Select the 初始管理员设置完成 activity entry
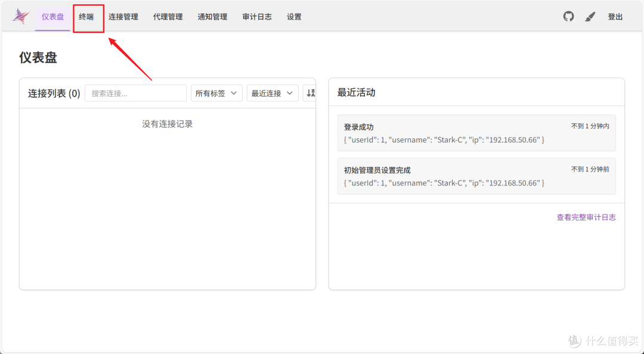 click(x=476, y=176)
